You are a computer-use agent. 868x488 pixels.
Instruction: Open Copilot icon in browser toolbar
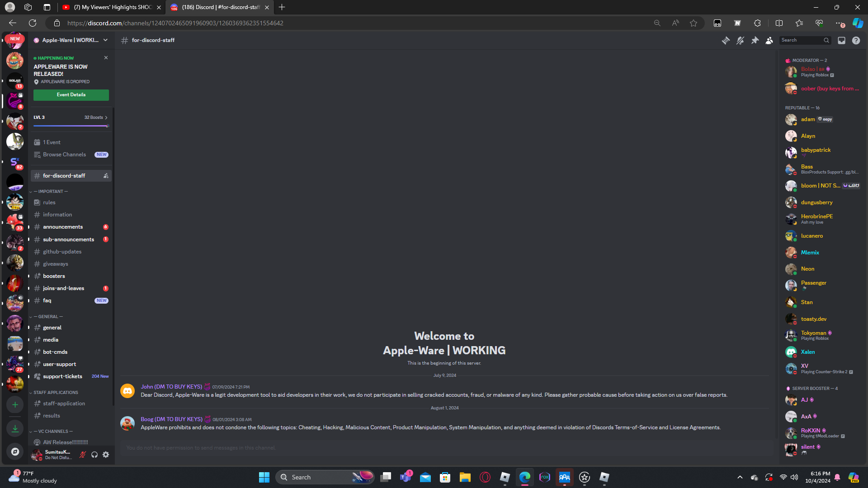click(x=858, y=23)
